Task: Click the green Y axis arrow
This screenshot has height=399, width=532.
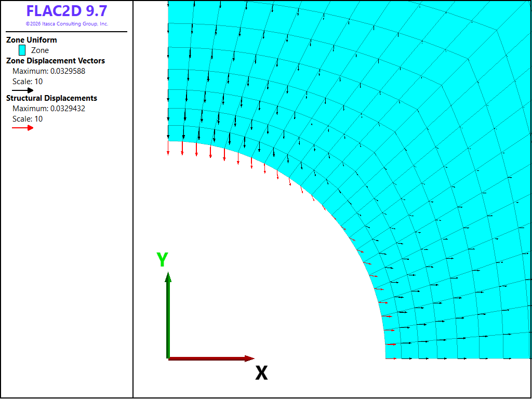Action: [x=168, y=315]
